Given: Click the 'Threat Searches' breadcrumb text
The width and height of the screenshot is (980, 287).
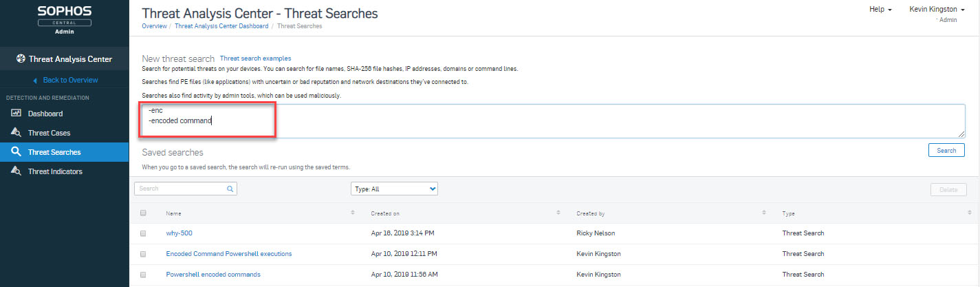Looking at the screenshot, I should pyautogui.click(x=299, y=26).
